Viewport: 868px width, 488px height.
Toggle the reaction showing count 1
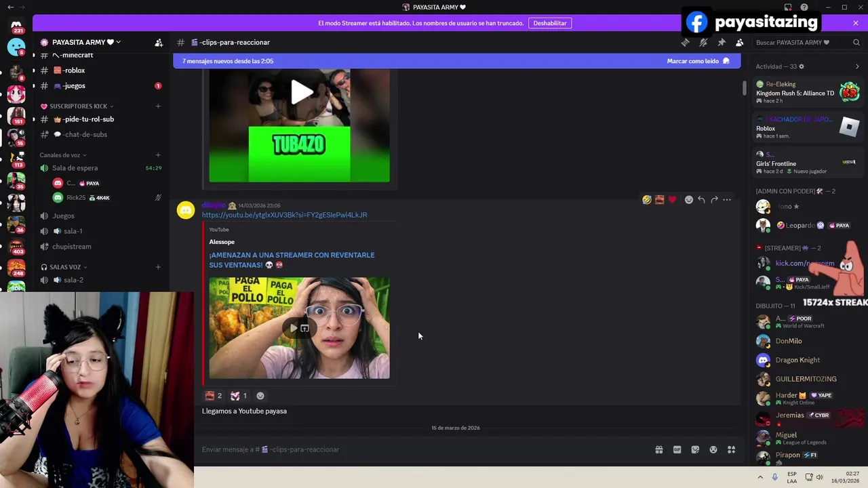[239, 396]
